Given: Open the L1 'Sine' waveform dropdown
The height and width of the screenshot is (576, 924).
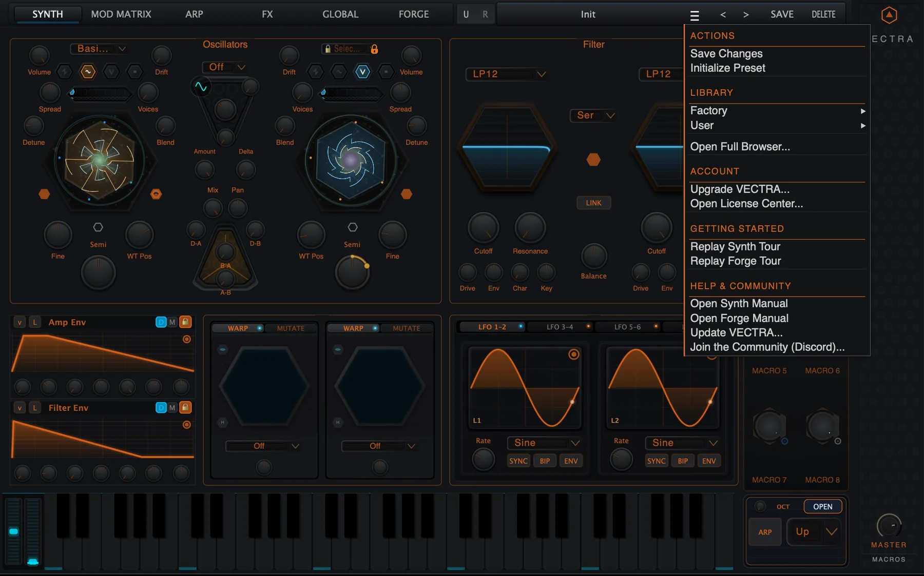Looking at the screenshot, I should point(545,443).
